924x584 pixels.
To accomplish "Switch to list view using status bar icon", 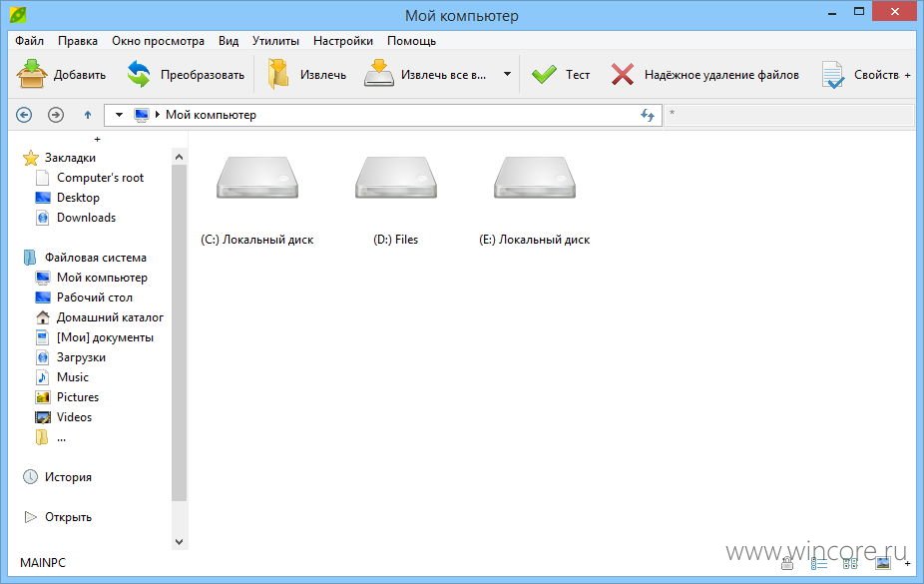I will tap(818, 564).
